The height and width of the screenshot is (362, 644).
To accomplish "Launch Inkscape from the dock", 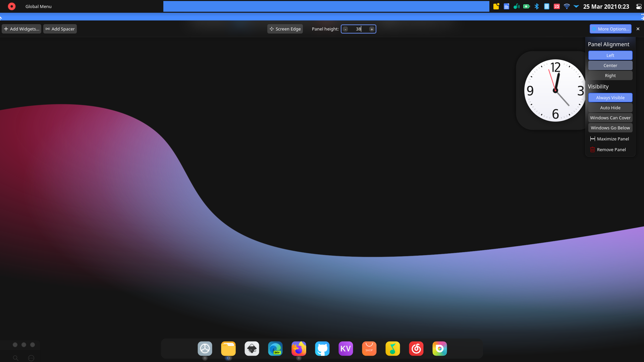I will (252, 349).
